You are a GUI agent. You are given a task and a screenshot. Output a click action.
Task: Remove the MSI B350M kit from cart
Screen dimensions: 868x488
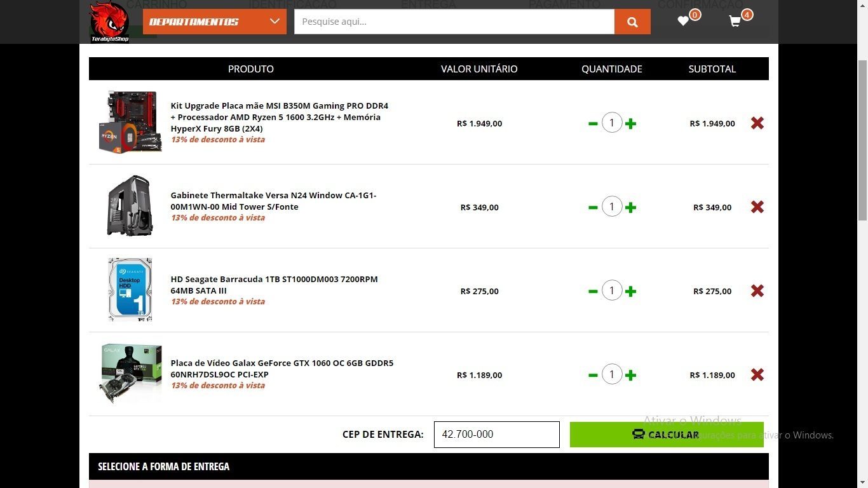pyautogui.click(x=757, y=123)
